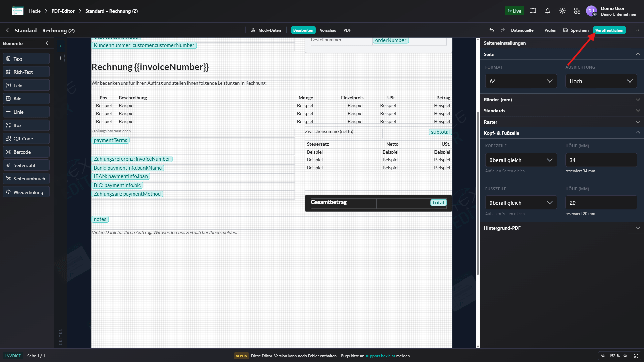Save the template with Speichern

click(576, 30)
